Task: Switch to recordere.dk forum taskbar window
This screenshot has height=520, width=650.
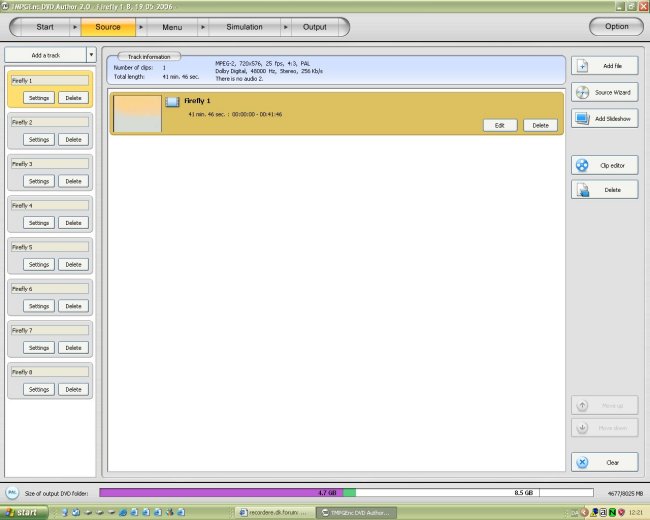Action: tap(274, 513)
